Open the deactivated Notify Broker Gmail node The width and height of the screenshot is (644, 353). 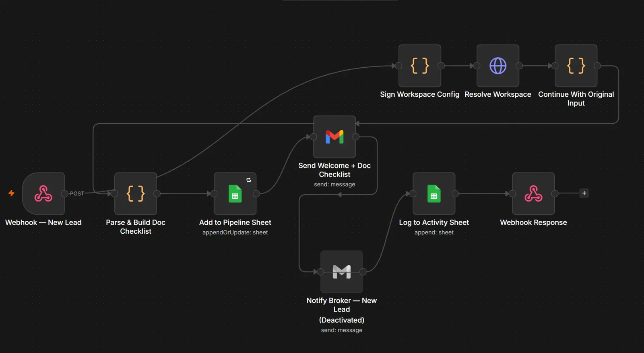(x=342, y=272)
